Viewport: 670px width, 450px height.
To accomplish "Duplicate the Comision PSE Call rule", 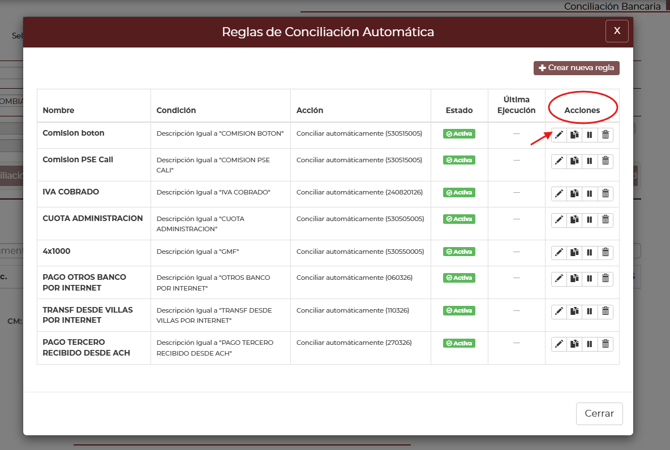I will pos(574,161).
